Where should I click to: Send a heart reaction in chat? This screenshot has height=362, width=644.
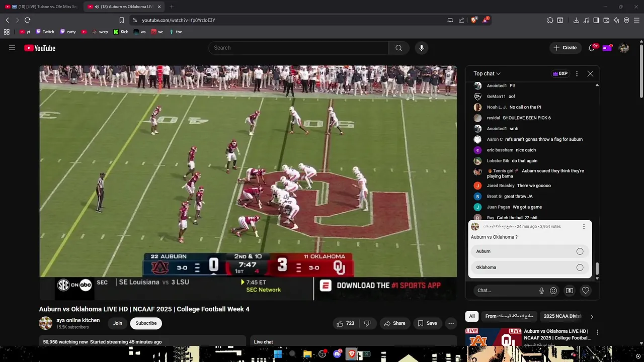point(586,290)
